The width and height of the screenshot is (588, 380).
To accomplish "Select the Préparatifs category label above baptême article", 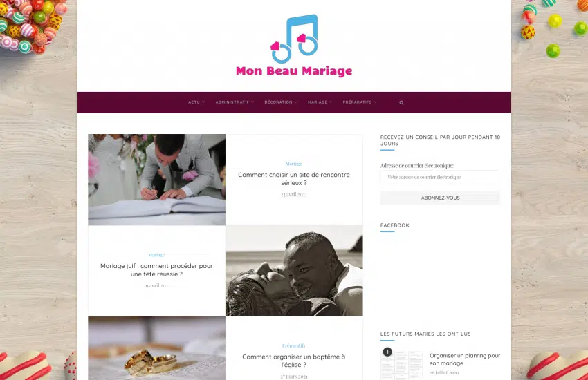I will (x=293, y=345).
